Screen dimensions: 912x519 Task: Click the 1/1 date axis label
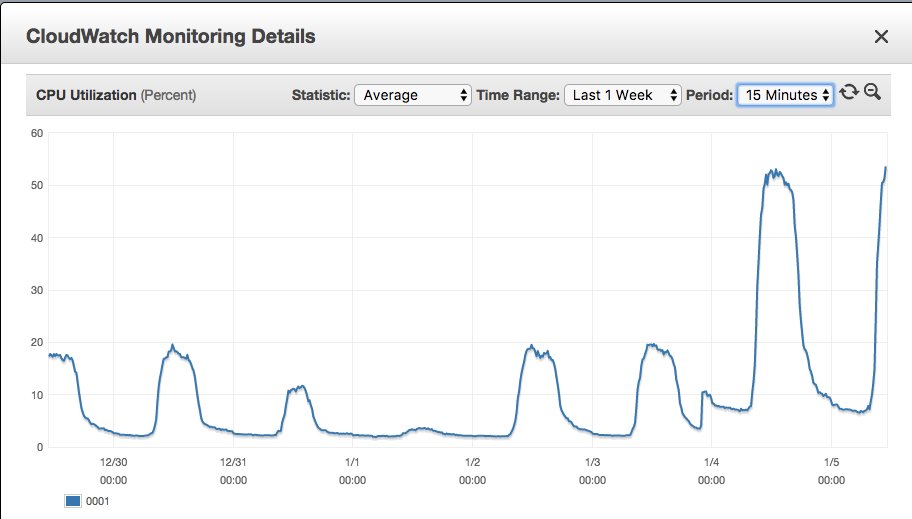click(352, 462)
